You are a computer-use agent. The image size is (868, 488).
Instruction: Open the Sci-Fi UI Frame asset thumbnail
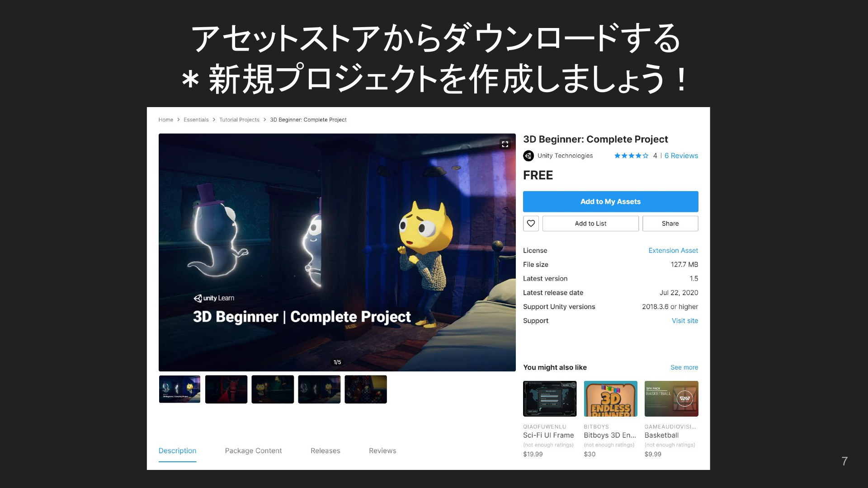(x=550, y=399)
